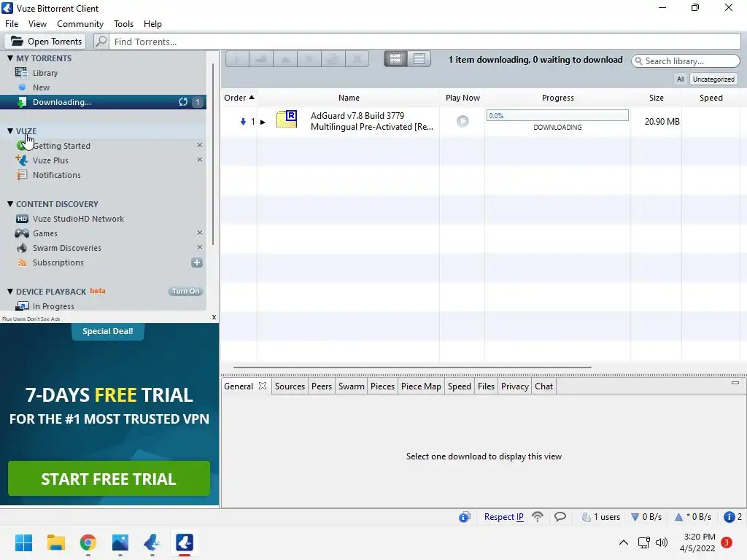
Task: Minimize the bottom details panel
Action: [x=735, y=383]
